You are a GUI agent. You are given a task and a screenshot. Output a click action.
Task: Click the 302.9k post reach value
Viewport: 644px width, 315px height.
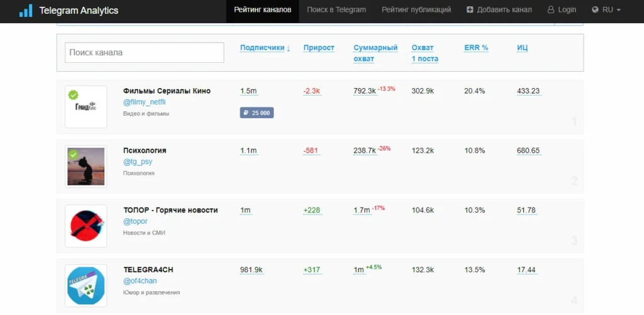pyautogui.click(x=423, y=91)
